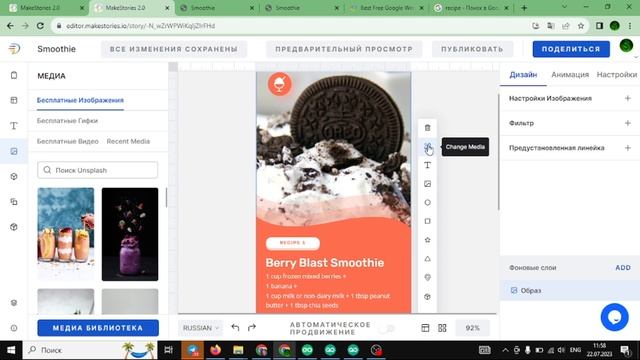The image size is (640, 360).
Task: Open the Медиа Библиотека button
Action: 98,328
